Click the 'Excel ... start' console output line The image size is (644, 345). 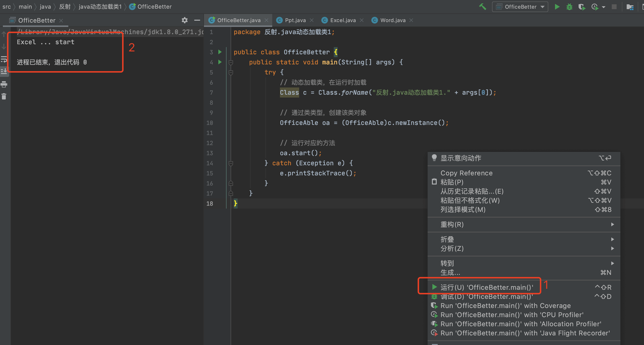45,42
